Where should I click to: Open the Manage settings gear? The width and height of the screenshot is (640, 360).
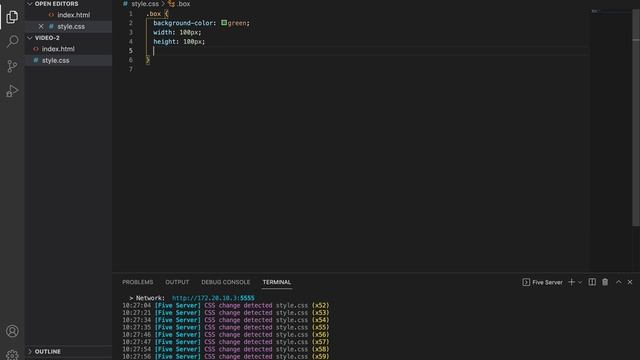coord(12,354)
